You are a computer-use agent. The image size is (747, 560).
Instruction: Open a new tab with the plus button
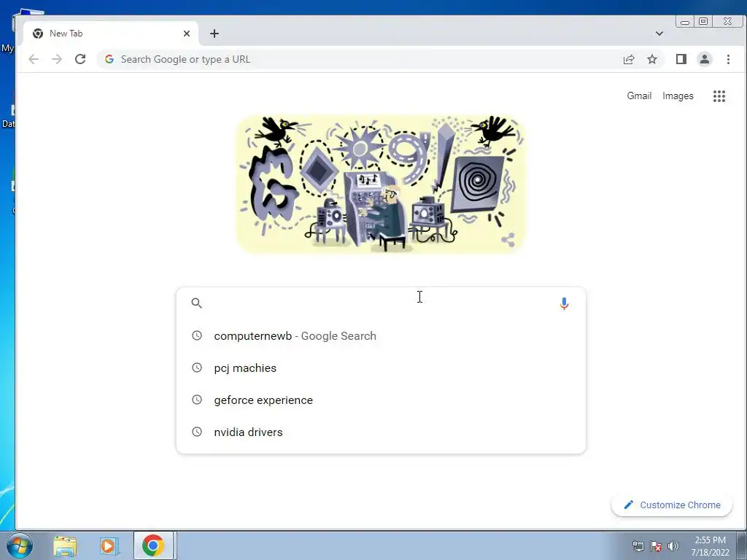pos(214,34)
